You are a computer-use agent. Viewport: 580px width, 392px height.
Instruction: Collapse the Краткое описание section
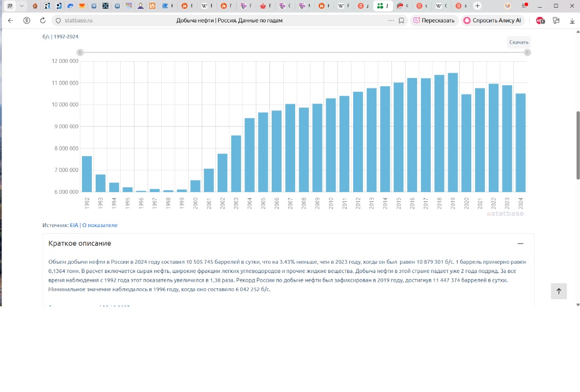pyautogui.click(x=520, y=243)
